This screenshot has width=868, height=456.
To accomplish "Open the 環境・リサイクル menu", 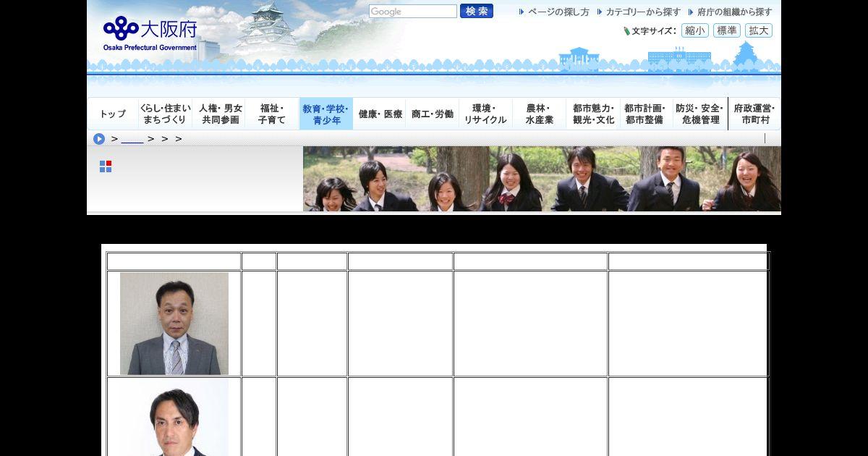I will pyautogui.click(x=485, y=114).
